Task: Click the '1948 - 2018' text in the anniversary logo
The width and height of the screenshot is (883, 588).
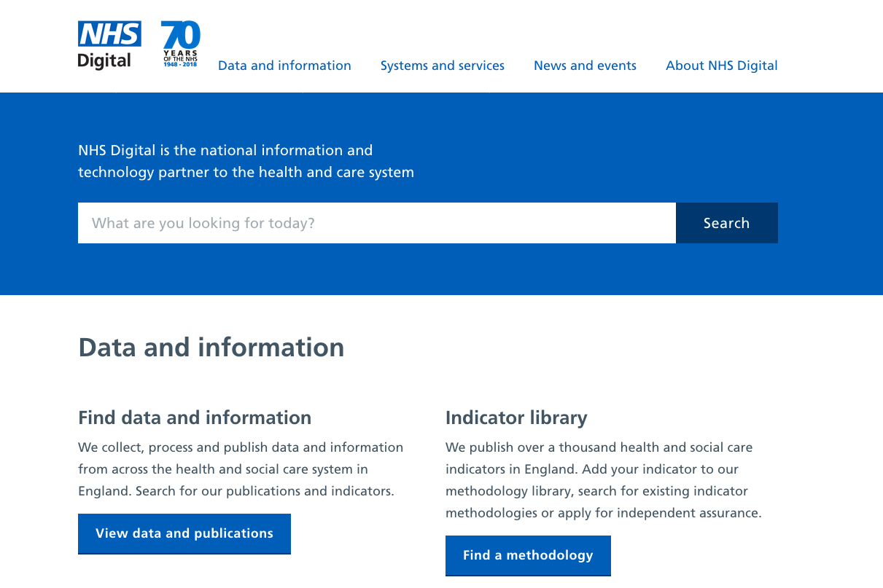Action: pos(180,65)
